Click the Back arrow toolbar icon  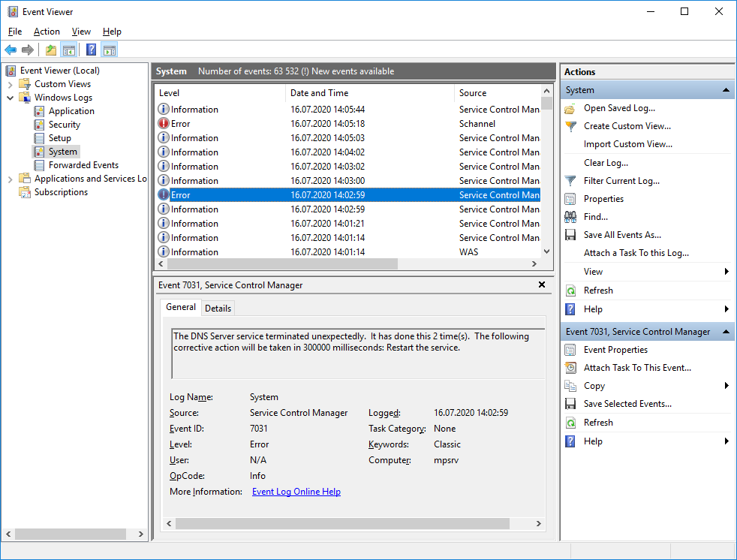[x=11, y=50]
